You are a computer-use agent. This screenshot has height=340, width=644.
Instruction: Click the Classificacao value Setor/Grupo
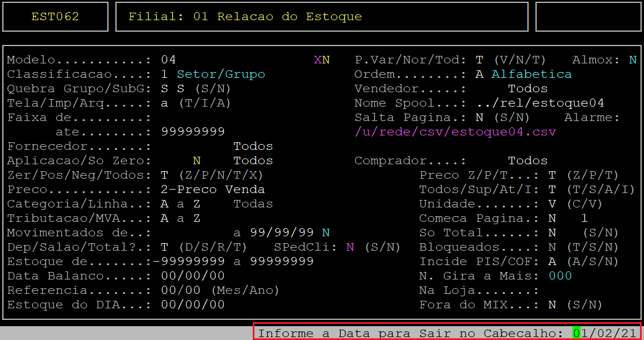[220, 74]
